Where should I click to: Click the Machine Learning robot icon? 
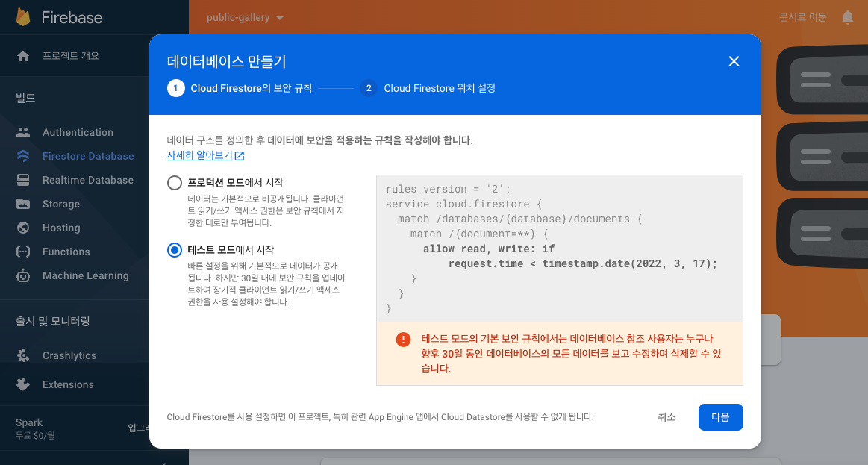coord(23,275)
